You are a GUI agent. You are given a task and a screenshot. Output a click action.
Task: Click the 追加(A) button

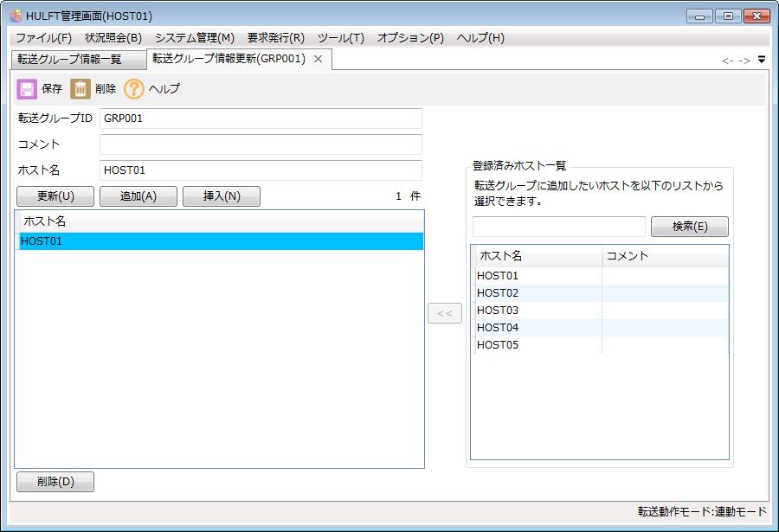coord(138,196)
